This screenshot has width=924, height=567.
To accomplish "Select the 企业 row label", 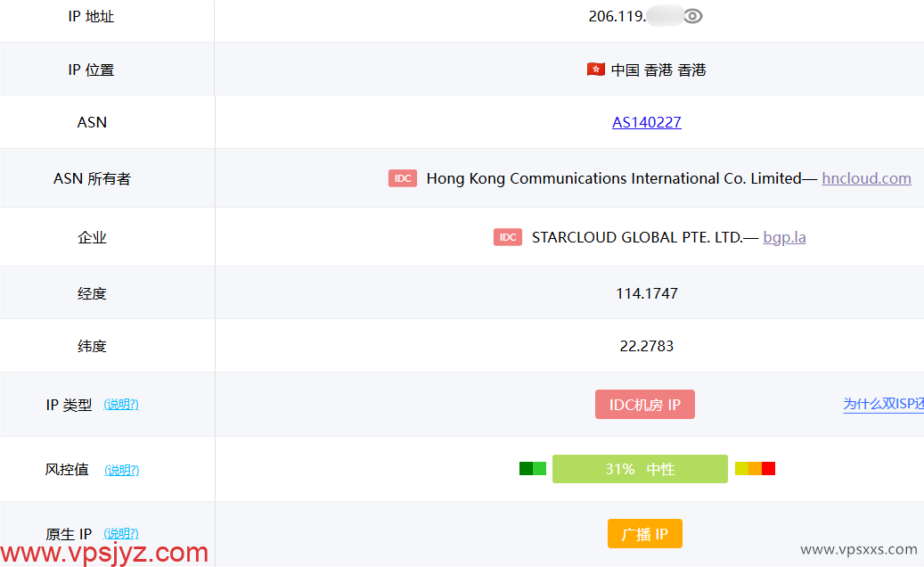I will 92,237.
